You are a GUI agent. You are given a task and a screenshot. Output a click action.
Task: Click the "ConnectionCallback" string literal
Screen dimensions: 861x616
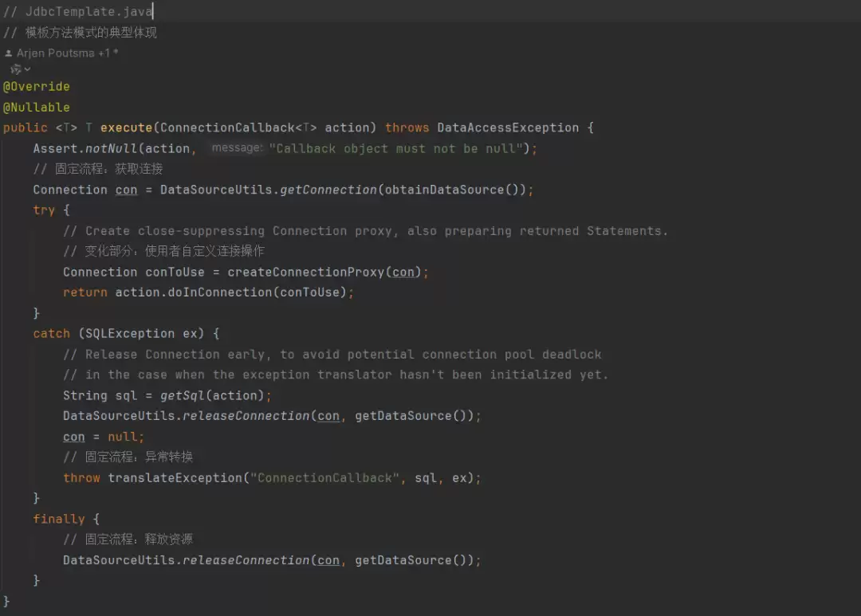coord(325,478)
